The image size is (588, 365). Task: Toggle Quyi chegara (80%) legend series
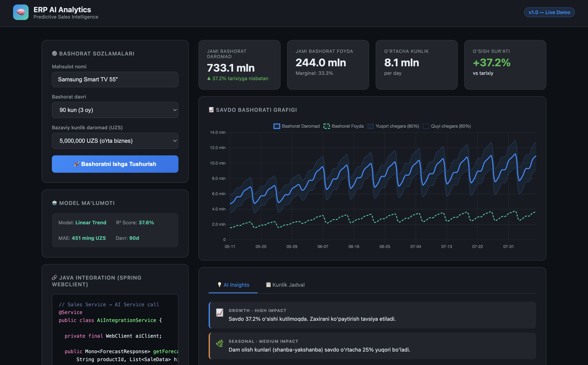(x=447, y=126)
